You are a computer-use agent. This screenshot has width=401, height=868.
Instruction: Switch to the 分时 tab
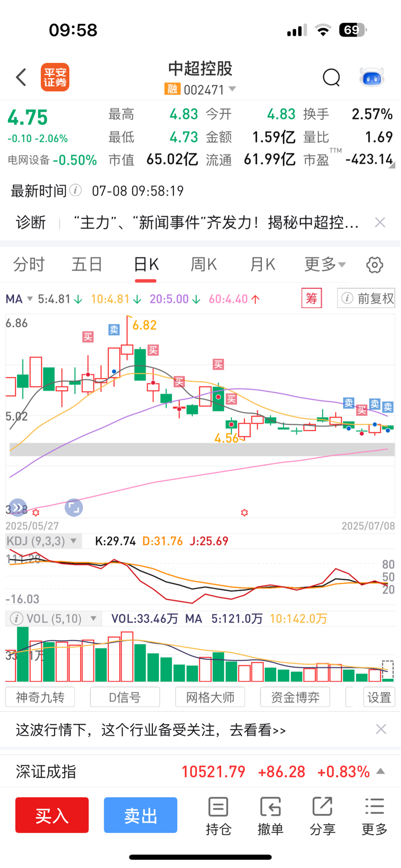pos(29,264)
